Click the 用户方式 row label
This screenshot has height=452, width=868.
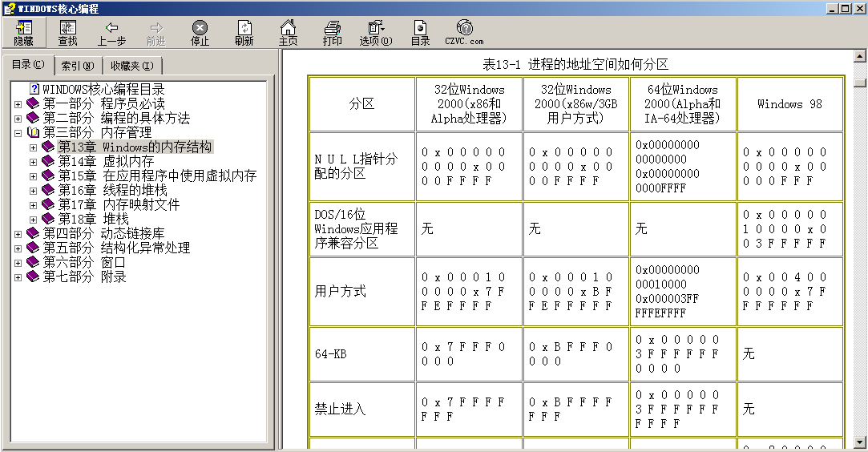(340, 291)
